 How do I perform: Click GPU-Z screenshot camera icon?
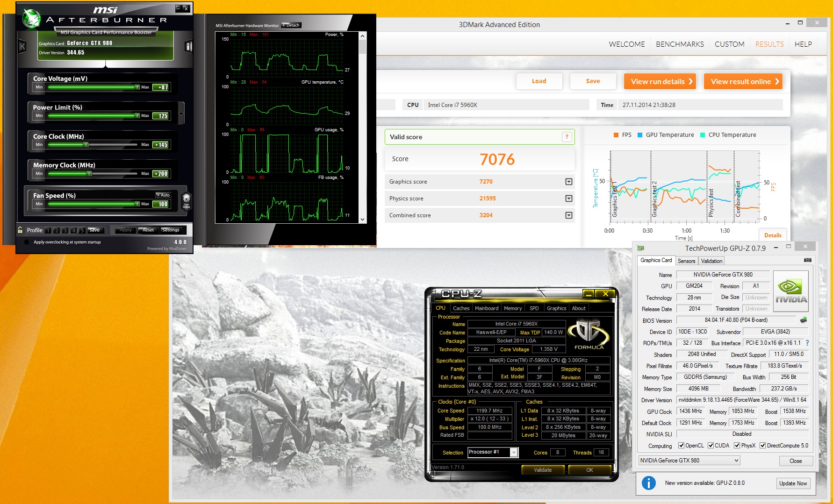tap(807, 260)
